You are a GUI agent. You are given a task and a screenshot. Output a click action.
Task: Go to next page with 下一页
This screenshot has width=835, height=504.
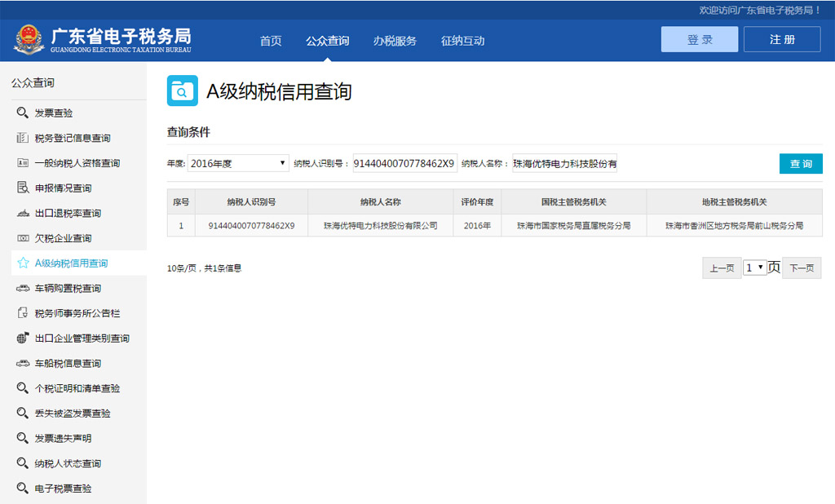pyautogui.click(x=802, y=267)
